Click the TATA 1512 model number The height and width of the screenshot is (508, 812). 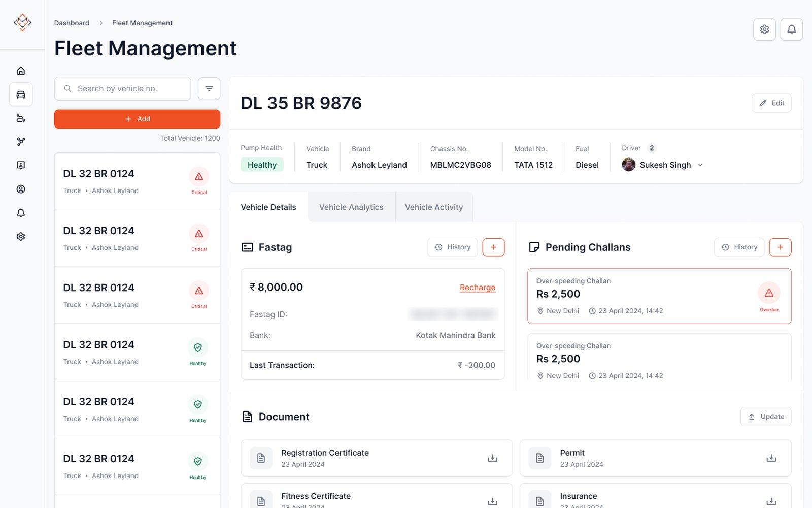(x=533, y=165)
